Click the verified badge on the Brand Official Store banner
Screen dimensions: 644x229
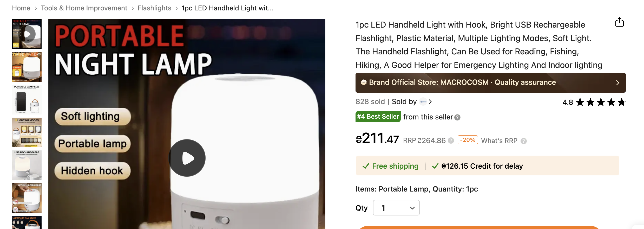(364, 82)
